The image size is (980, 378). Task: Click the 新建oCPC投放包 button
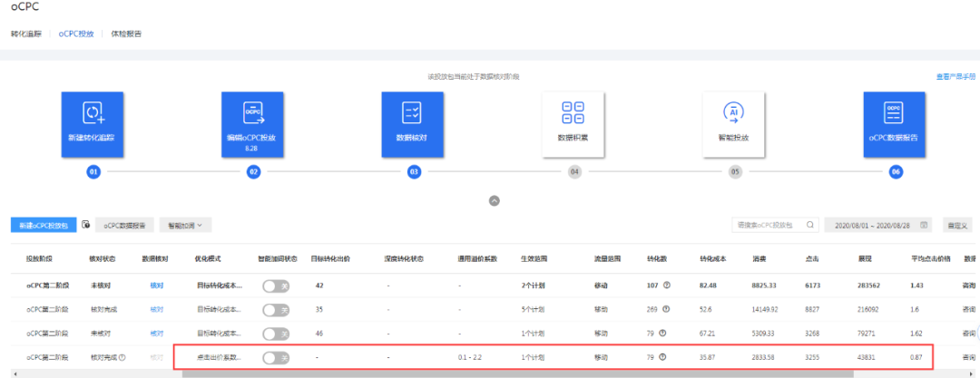(44, 225)
